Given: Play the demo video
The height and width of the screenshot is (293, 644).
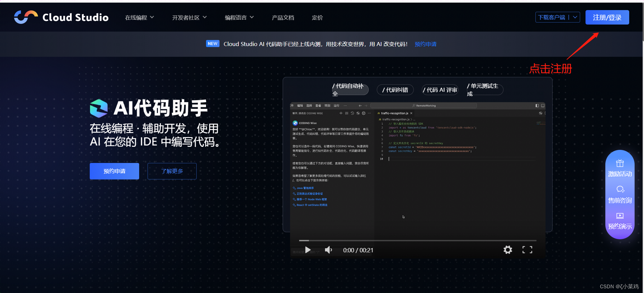Looking at the screenshot, I should pyautogui.click(x=308, y=250).
